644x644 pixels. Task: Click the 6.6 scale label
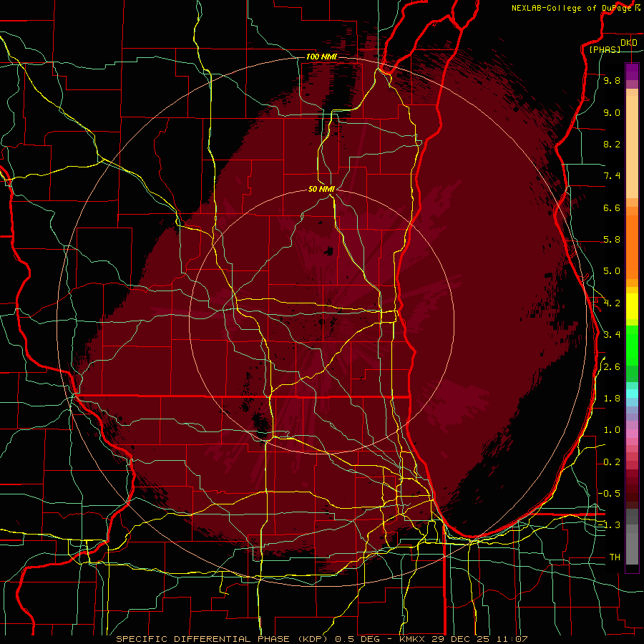(612, 208)
